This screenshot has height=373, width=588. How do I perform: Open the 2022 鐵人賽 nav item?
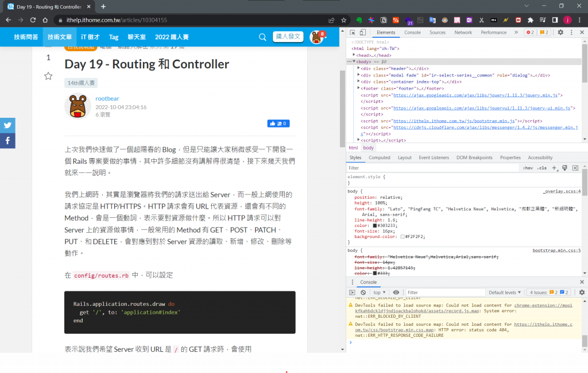172,37
